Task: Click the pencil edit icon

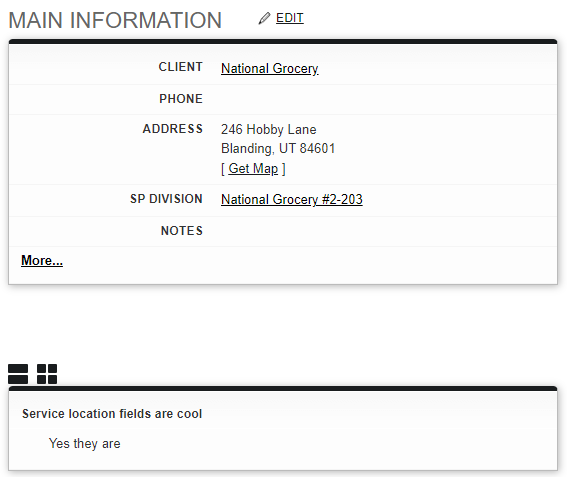Action: [x=264, y=18]
